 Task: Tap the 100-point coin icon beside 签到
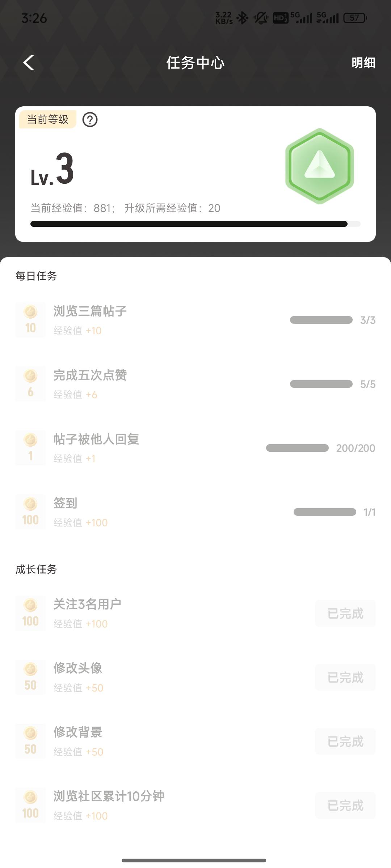30,512
